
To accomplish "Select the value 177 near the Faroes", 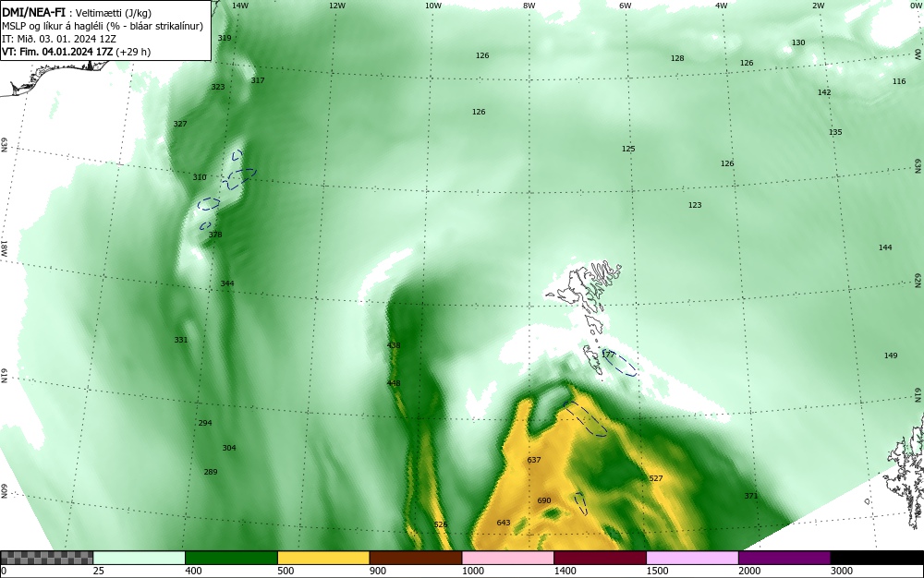I will [x=608, y=355].
